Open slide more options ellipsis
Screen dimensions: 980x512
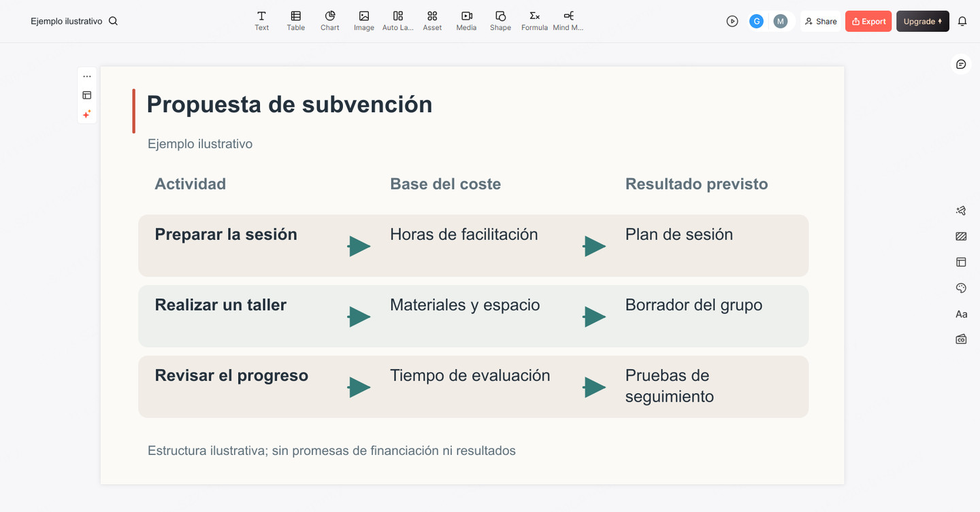point(86,77)
